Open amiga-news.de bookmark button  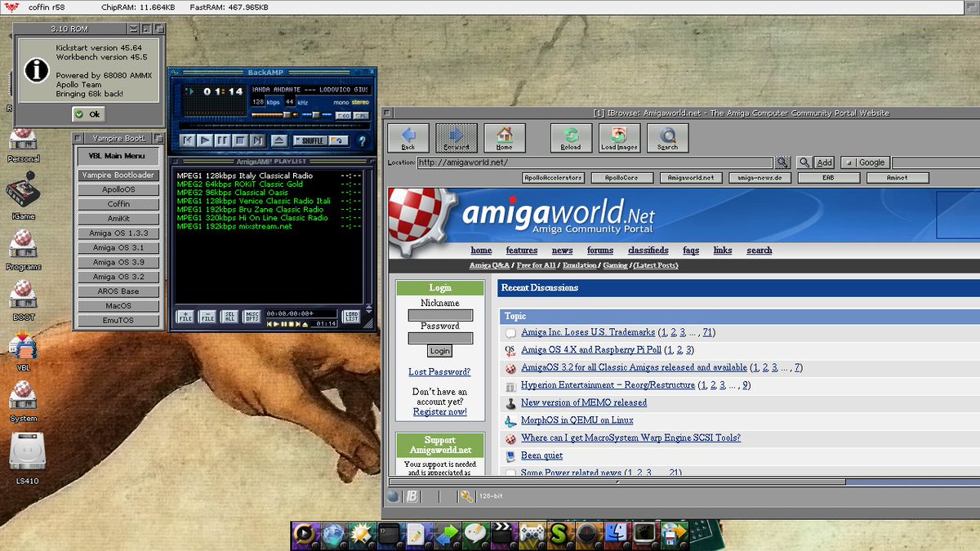pos(759,177)
